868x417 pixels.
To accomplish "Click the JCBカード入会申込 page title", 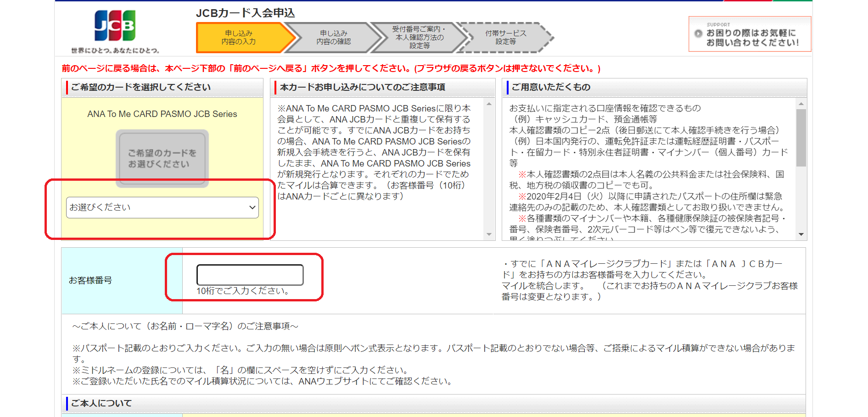I will [x=246, y=13].
